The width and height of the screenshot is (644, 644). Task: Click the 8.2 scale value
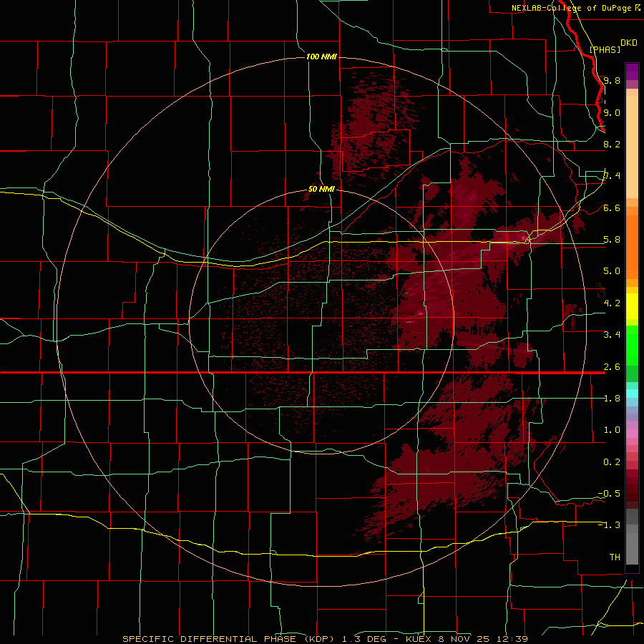coord(612,144)
